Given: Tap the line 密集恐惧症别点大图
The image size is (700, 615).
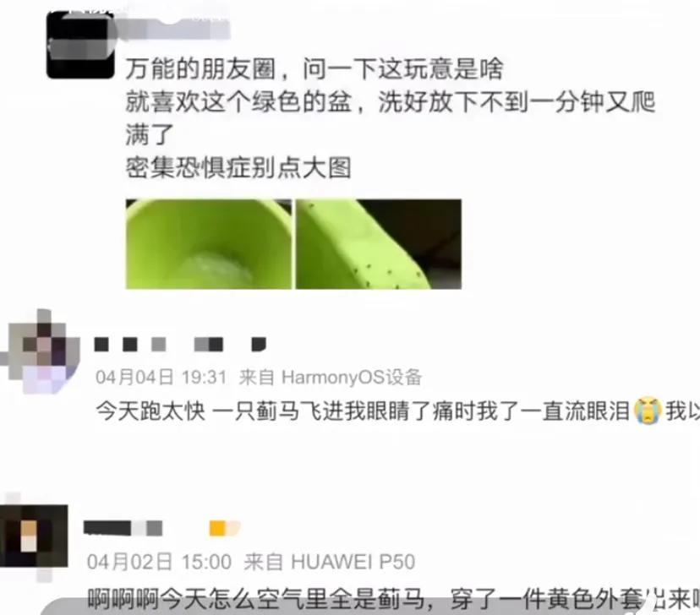Looking at the screenshot, I should [238, 167].
